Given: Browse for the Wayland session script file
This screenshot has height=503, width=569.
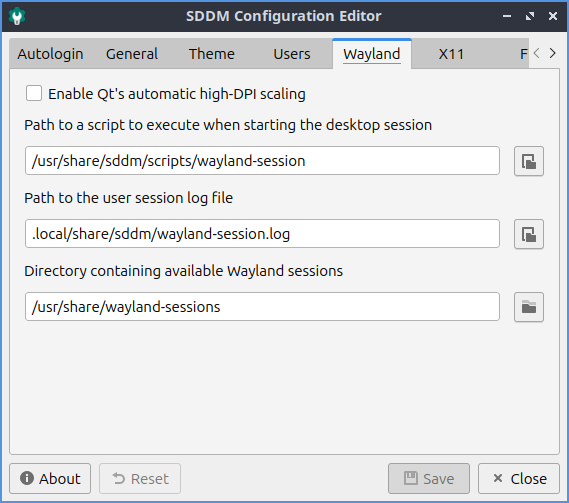Looking at the screenshot, I should (529, 161).
